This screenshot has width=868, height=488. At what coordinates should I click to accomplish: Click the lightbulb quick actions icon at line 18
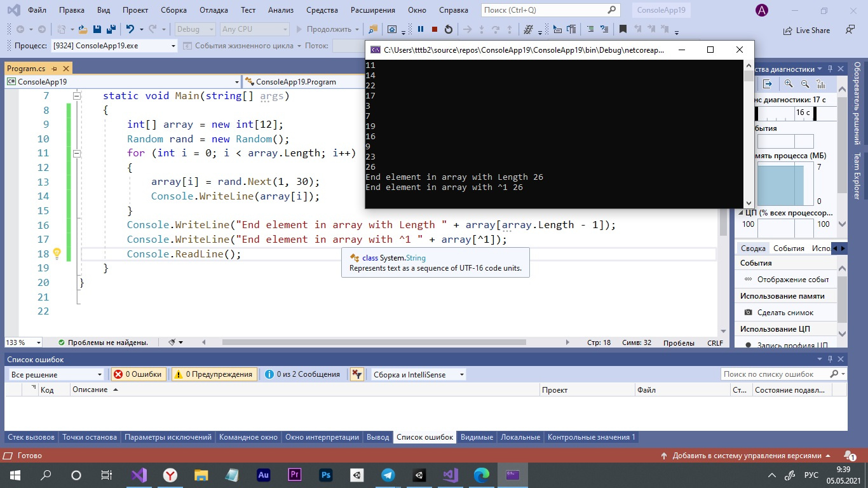(57, 254)
